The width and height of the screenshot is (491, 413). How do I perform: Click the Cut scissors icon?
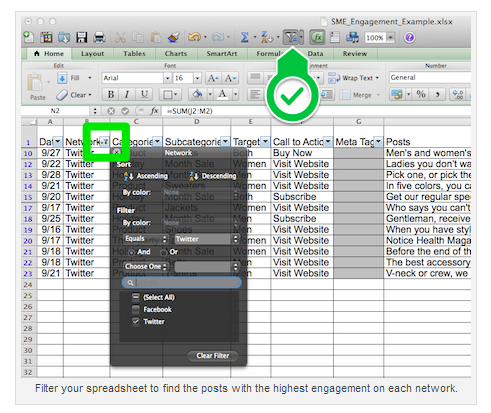coord(120,37)
